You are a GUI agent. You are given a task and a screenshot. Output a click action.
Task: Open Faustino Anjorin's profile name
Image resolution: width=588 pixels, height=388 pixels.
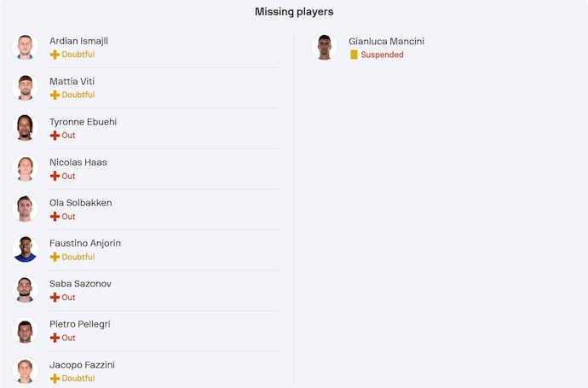click(x=85, y=243)
